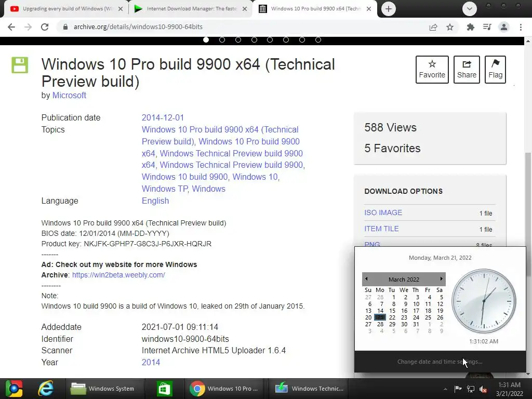
Task: Open a new browser tab
Action: (x=389, y=9)
